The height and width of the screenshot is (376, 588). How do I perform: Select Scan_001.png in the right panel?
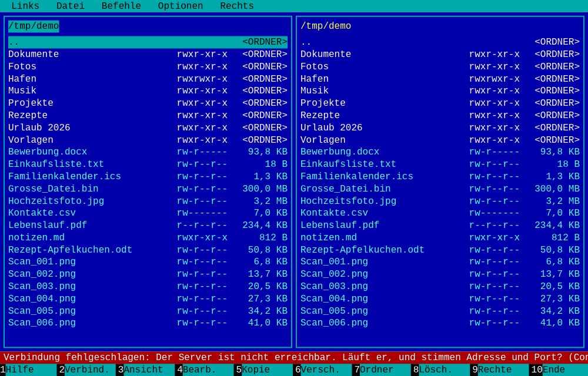[x=440, y=262]
